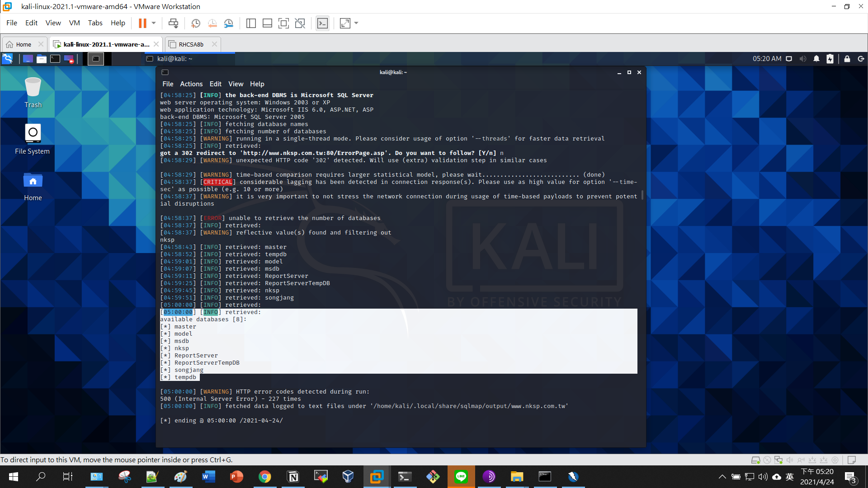Image resolution: width=868 pixels, height=488 pixels.
Task: Open the Trash desktop icon
Action: click(x=33, y=93)
